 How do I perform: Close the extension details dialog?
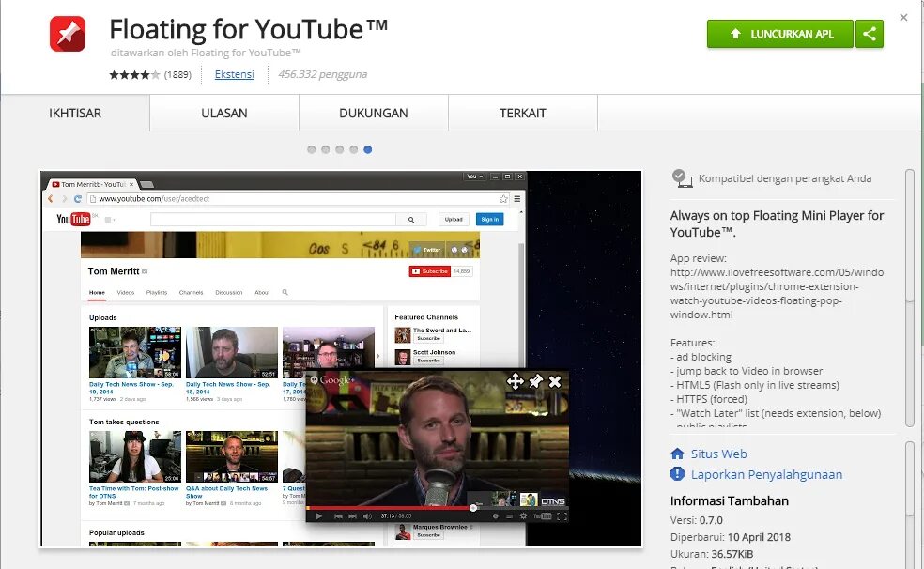[903, 18]
